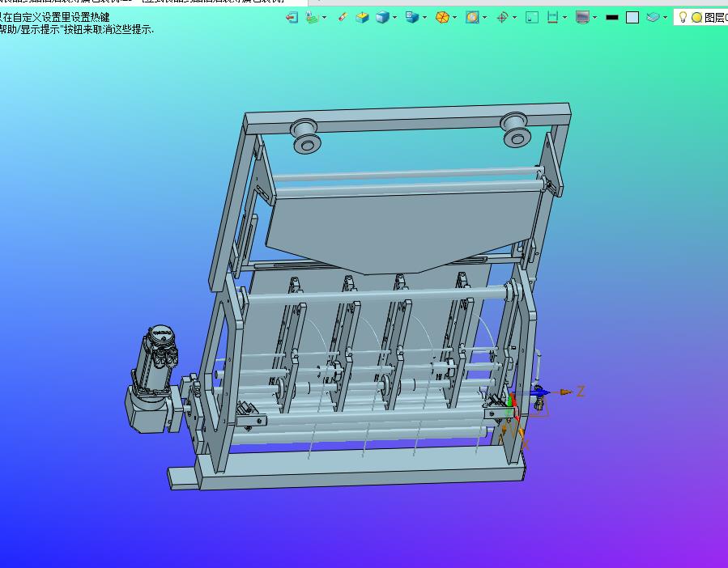
Task: Click the red-lined section measure icon
Action: coord(552,18)
